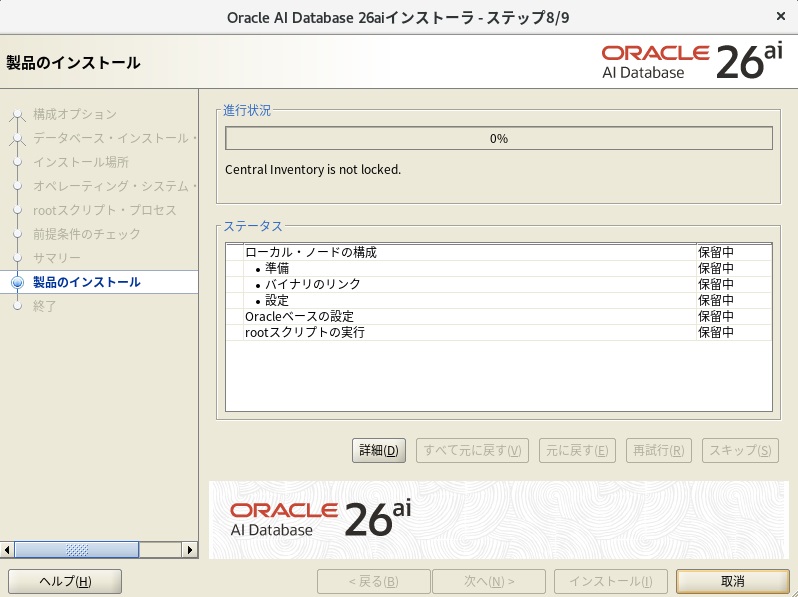798x597 pixels.
Task: Click the sidebar horizontal scrollbar thumb
Action: 77,550
